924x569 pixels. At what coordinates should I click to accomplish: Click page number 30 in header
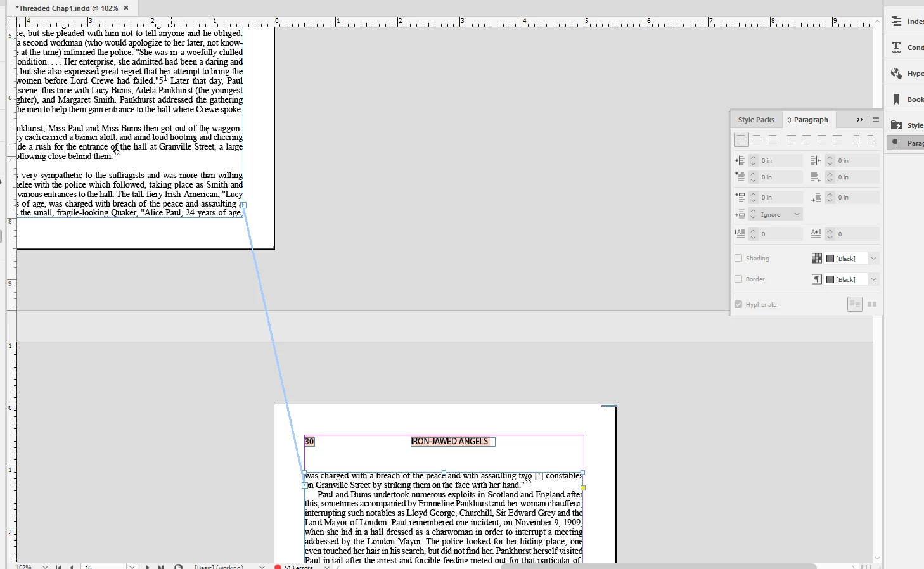(309, 442)
